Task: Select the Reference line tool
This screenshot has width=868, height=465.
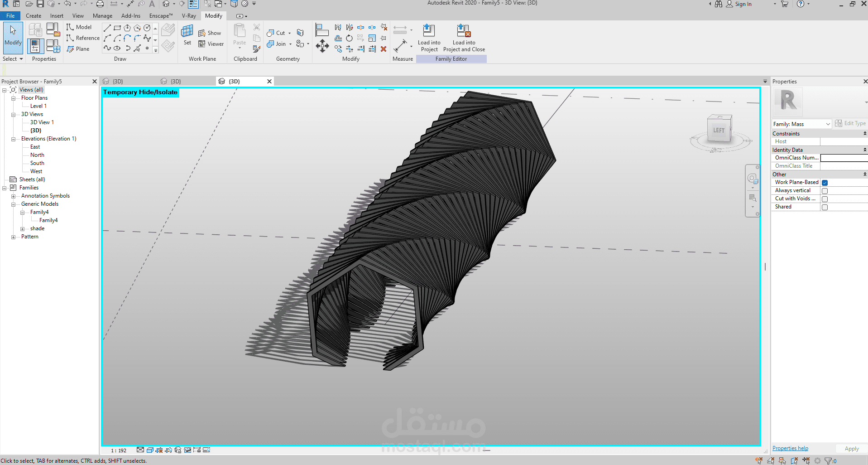Action: pos(82,38)
